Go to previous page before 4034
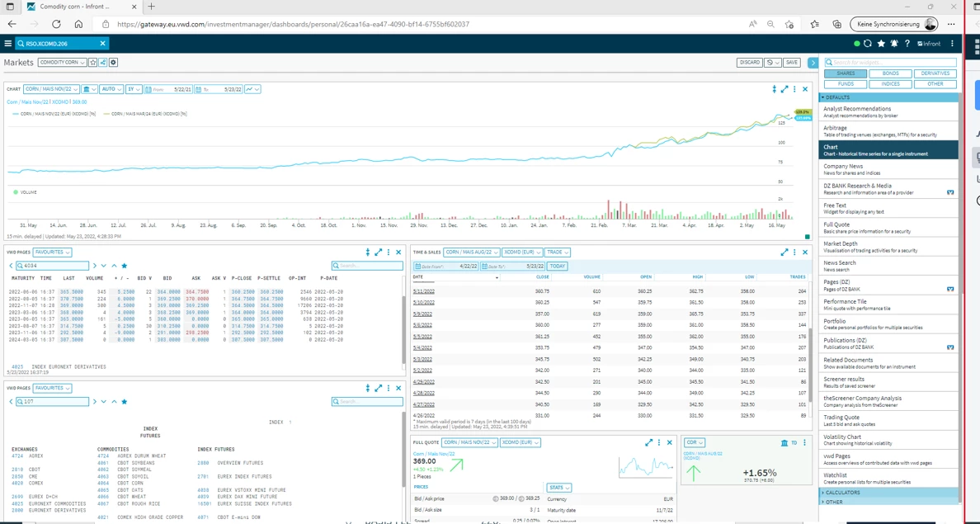Image resolution: width=980 pixels, height=524 pixels. click(x=11, y=266)
